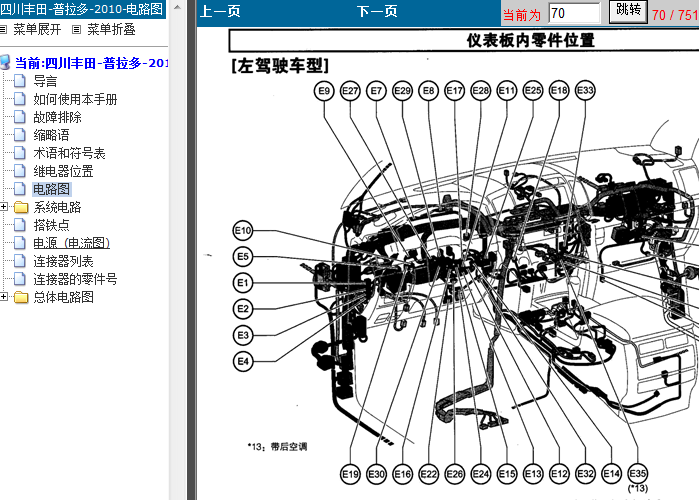This screenshot has width=699, height=500.
Task: Click the page icon beside 故障排除
Action: point(20,117)
